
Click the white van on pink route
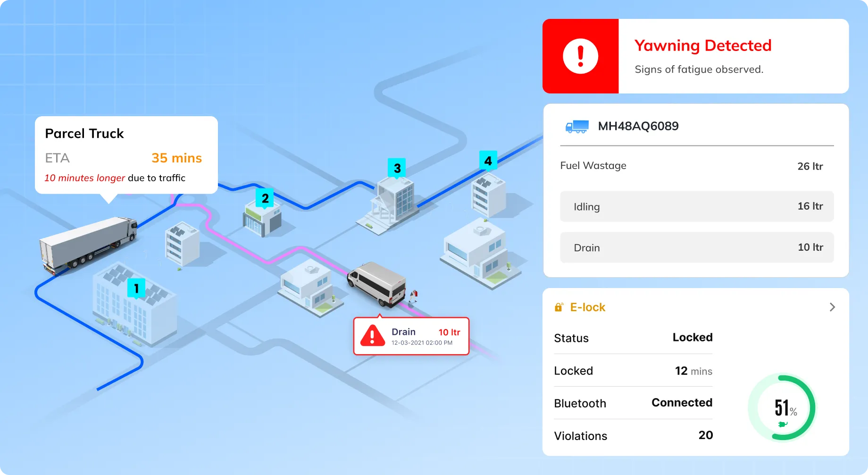point(377,283)
